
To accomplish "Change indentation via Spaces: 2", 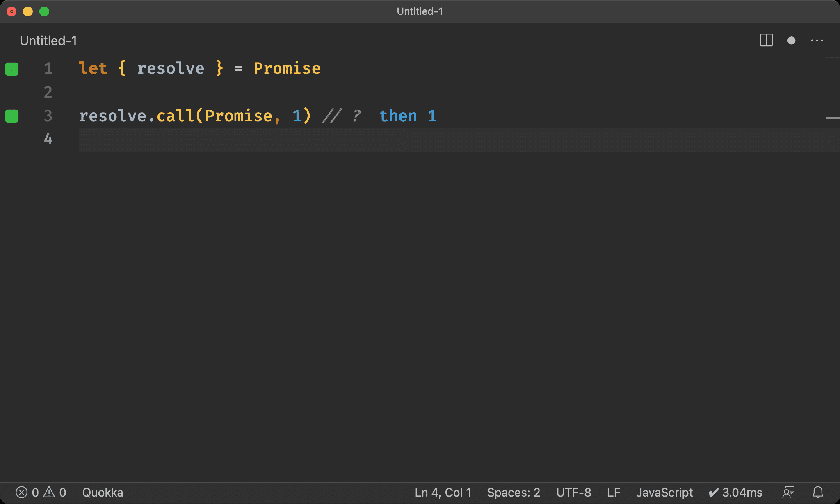I will click(514, 493).
